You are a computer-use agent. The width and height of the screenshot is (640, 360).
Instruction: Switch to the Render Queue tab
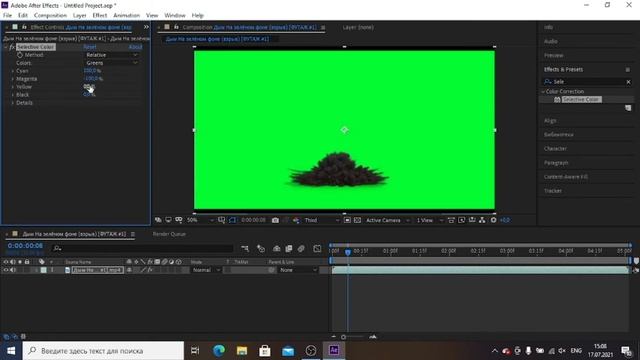pos(169,234)
